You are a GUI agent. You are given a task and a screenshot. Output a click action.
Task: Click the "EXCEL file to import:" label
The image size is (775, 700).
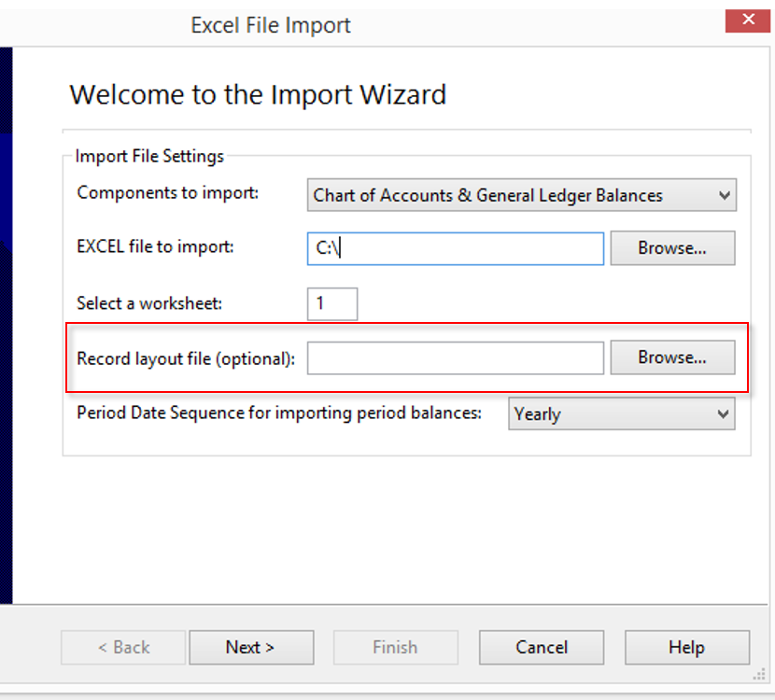click(155, 247)
